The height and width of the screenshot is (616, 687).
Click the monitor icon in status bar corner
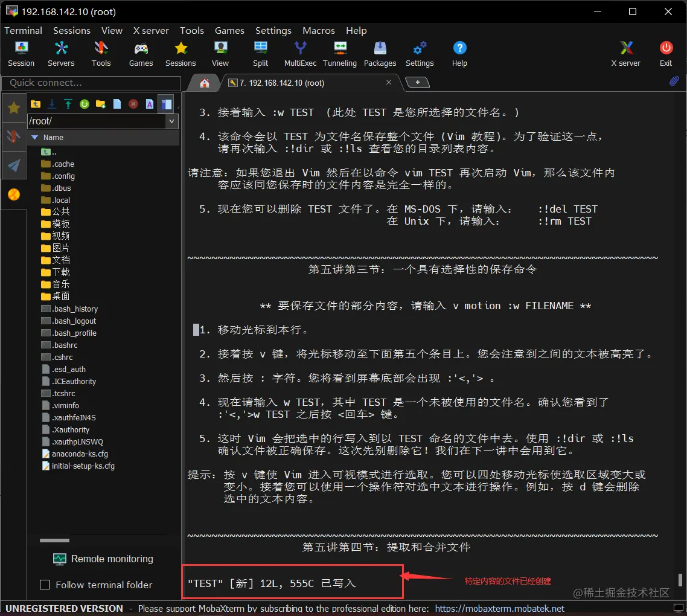678,608
